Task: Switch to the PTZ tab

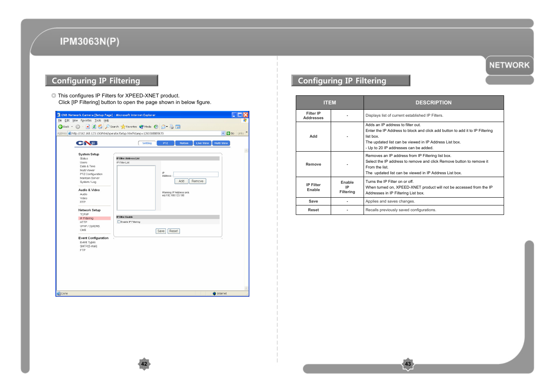Action: point(166,143)
